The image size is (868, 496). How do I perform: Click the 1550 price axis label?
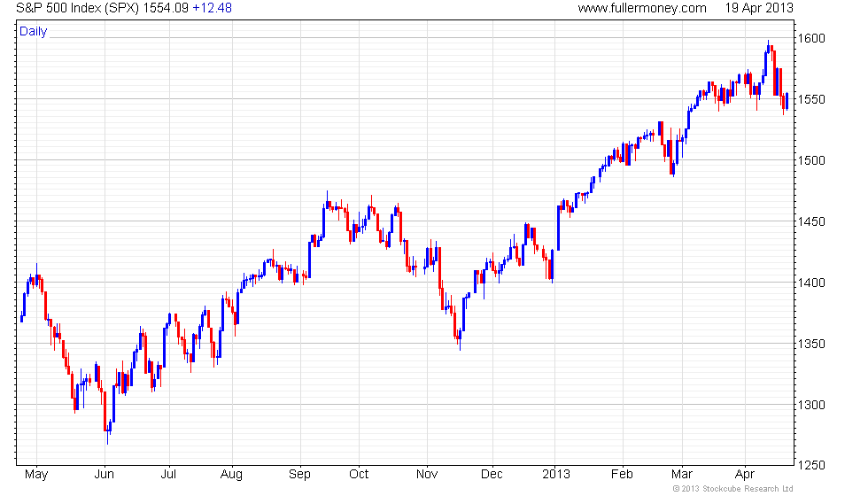pos(811,99)
